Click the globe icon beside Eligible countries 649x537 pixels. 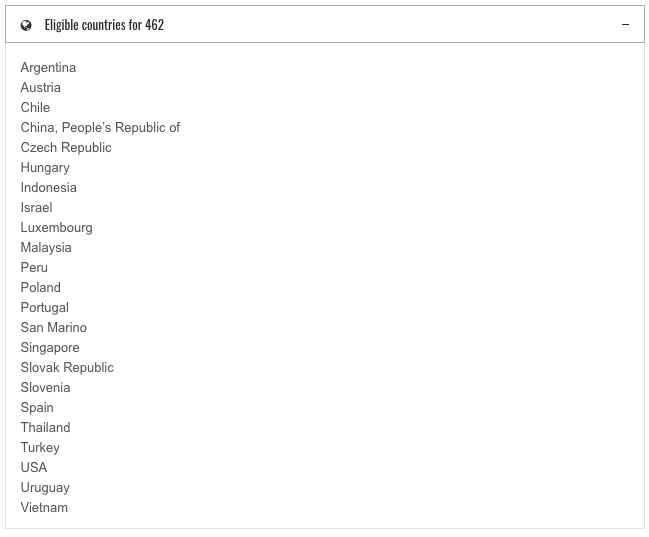point(26,25)
